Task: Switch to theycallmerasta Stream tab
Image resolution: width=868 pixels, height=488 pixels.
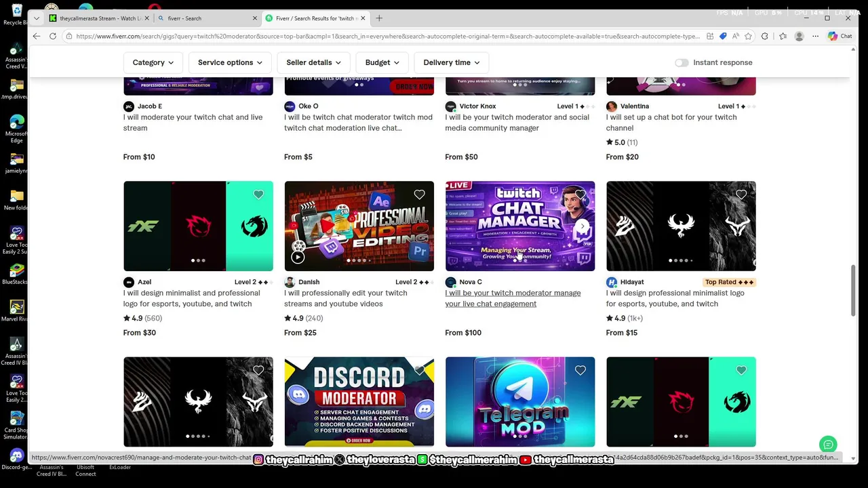Action: [x=98, y=18]
